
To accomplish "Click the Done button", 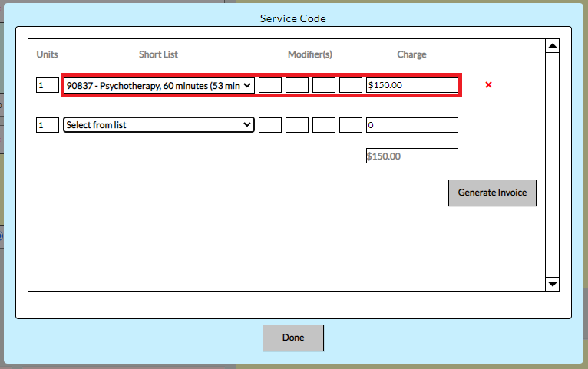I will pos(293,338).
